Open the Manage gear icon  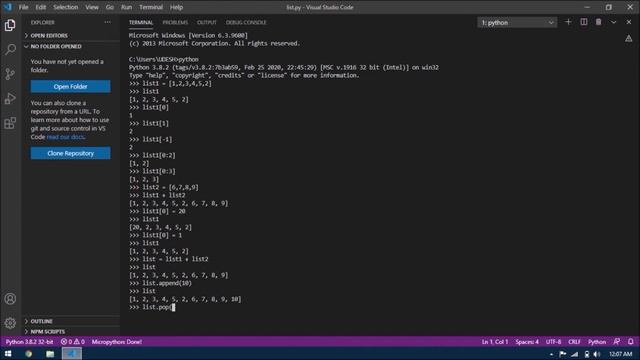point(10,323)
